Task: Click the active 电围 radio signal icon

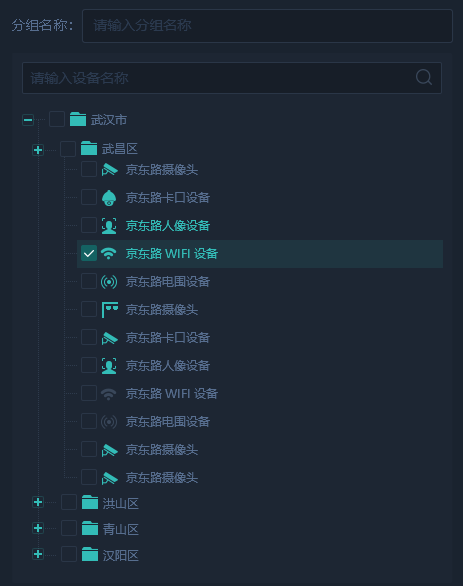Action: (x=109, y=282)
